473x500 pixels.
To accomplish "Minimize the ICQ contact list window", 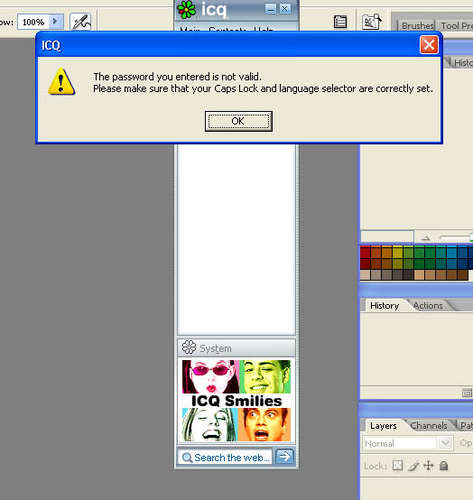I will pos(270,9).
